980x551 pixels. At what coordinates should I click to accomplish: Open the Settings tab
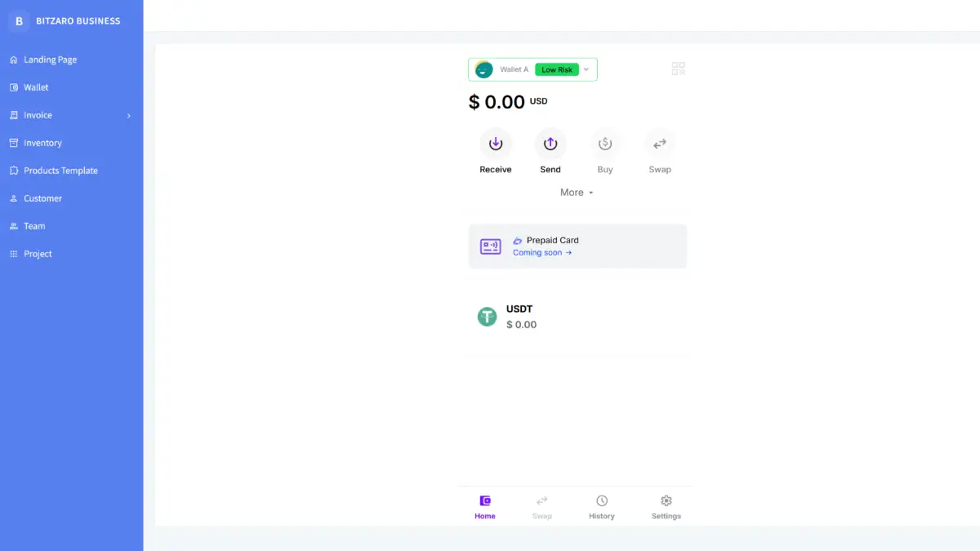click(666, 506)
